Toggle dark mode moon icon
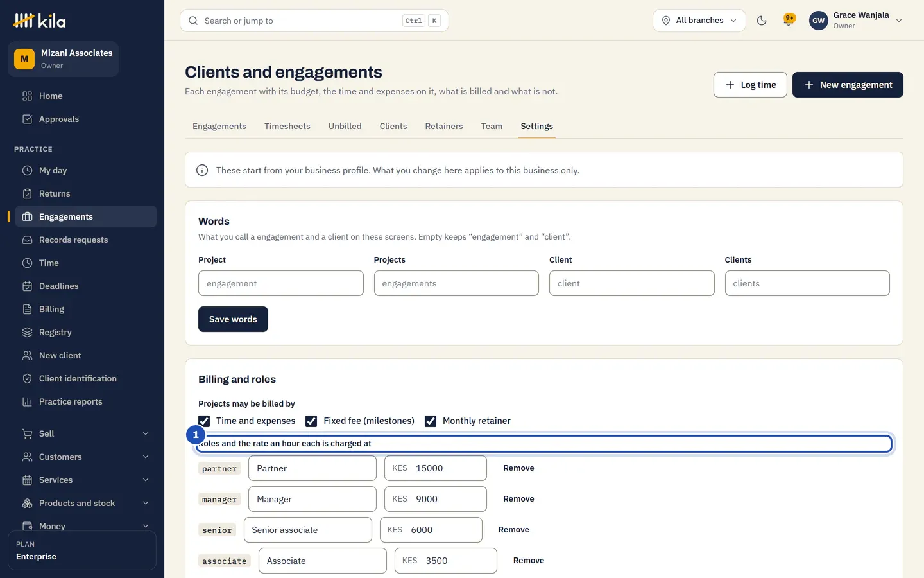The width and height of the screenshot is (924, 578). [762, 21]
